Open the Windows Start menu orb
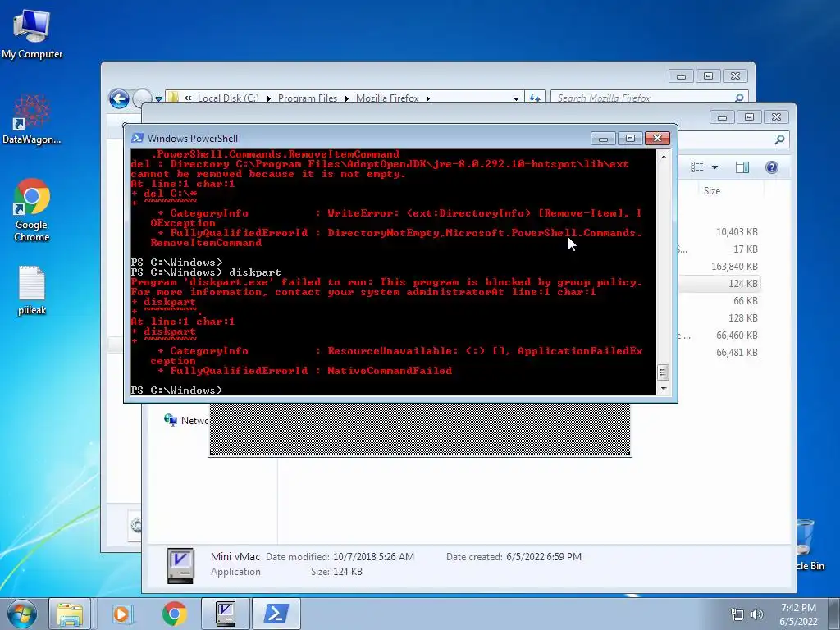 pos(21,614)
